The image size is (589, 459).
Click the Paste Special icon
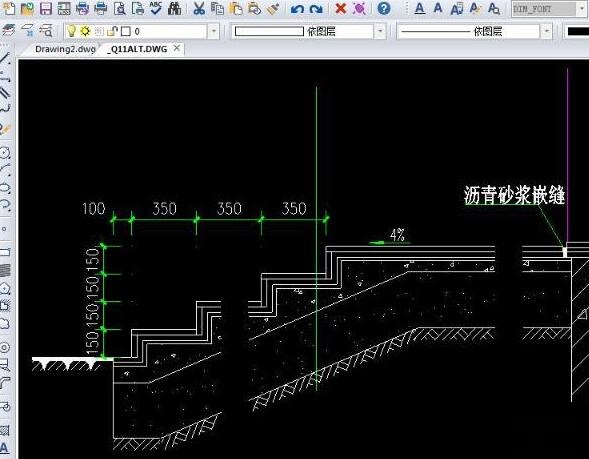(254, 8)
